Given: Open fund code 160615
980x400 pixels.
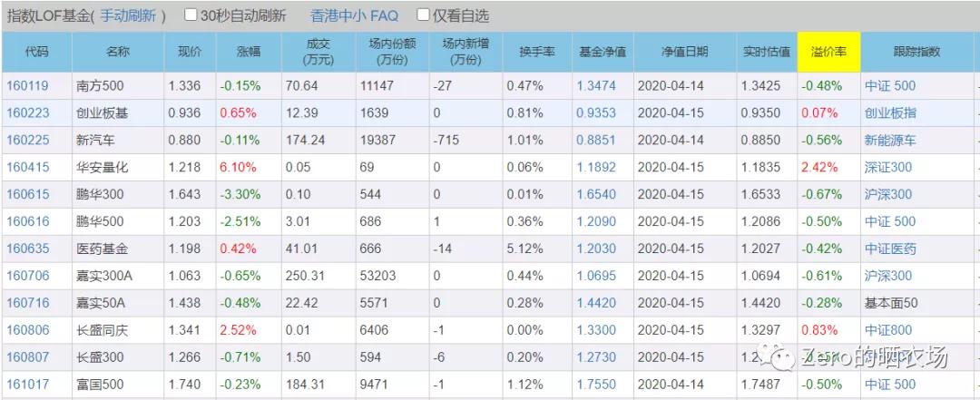Looking at the screenshot, I should click(x=27, y=194).
